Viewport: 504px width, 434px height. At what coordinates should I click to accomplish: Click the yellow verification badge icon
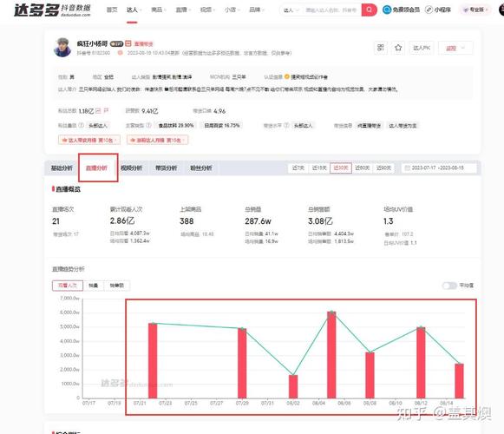pyautogui.click(x=287, y=77)
